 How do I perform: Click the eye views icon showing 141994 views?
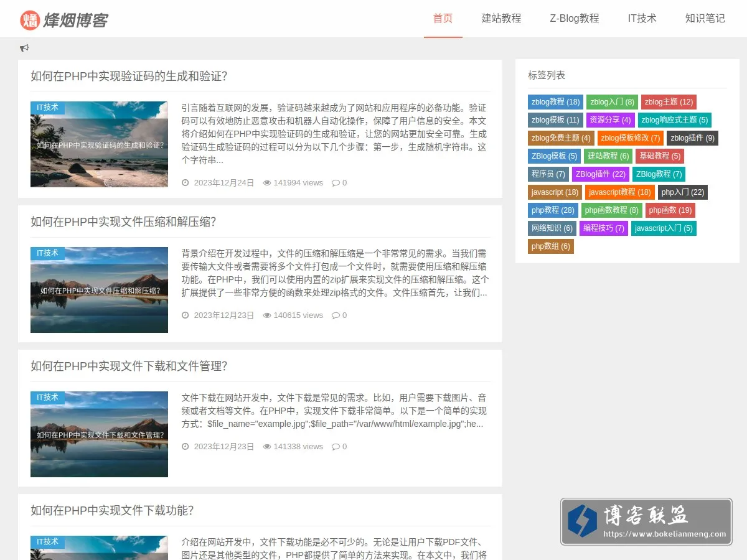(267, 183)
